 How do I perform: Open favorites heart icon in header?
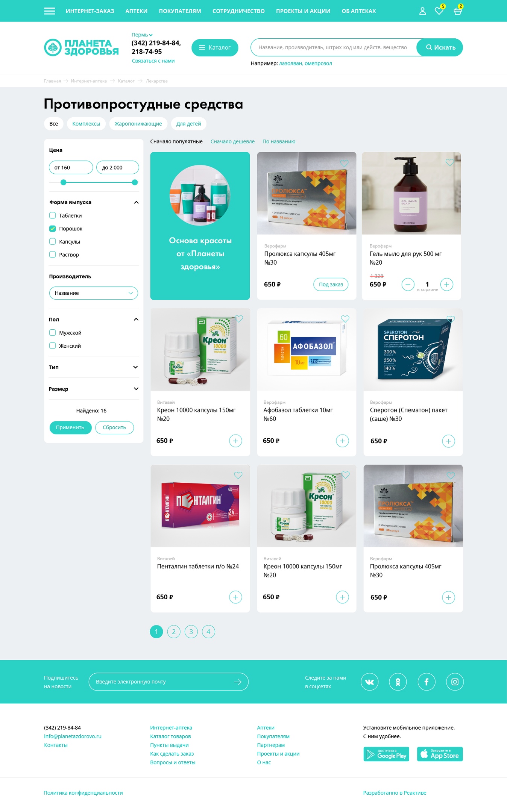point(439,11)
